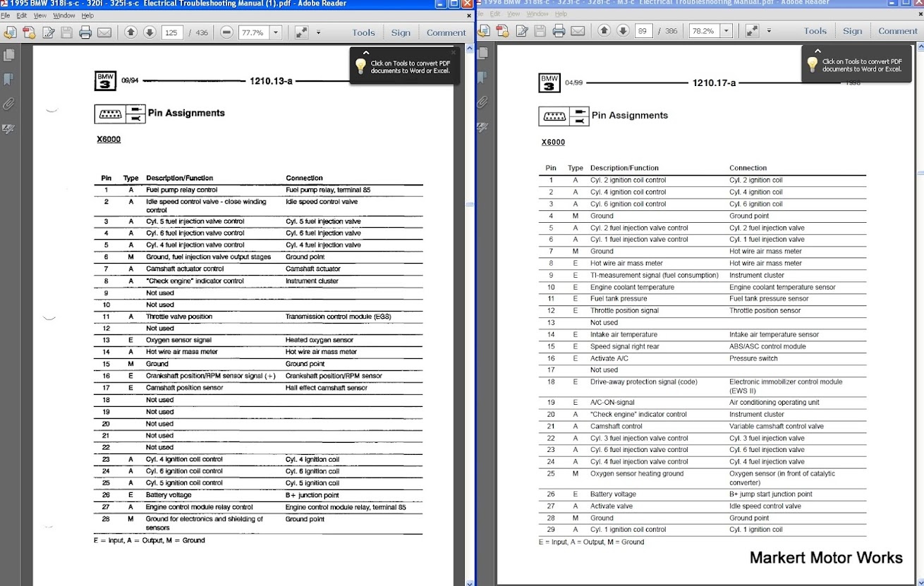Screen dimensions: 924x586
Task: Click the Print icon in right window
Action: [x=559, y=31]
